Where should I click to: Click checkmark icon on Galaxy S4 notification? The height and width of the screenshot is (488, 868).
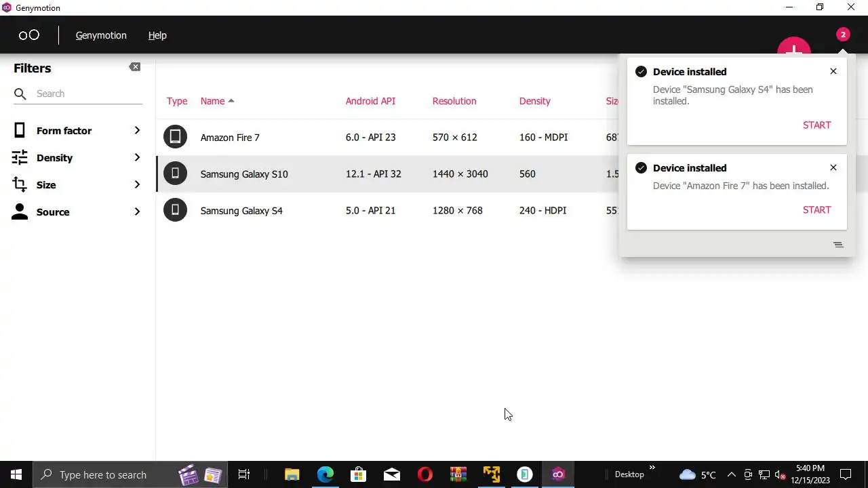[641, 72]
